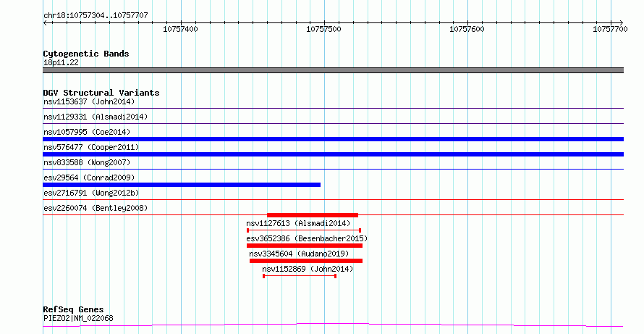Click the blue bar of nsv1057995
This screenshot has height=334, width=644.
[x=333, y=139]
